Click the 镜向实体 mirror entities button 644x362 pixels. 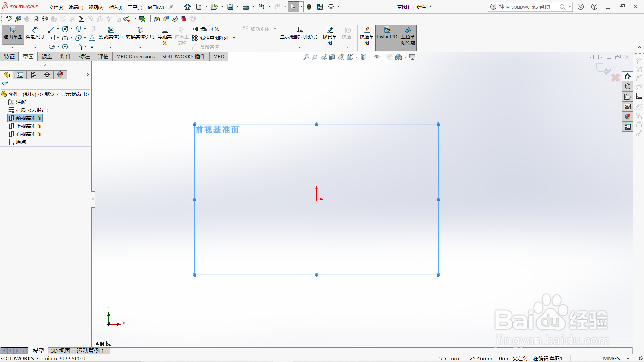pyautogui.click(x=205, y=29)
